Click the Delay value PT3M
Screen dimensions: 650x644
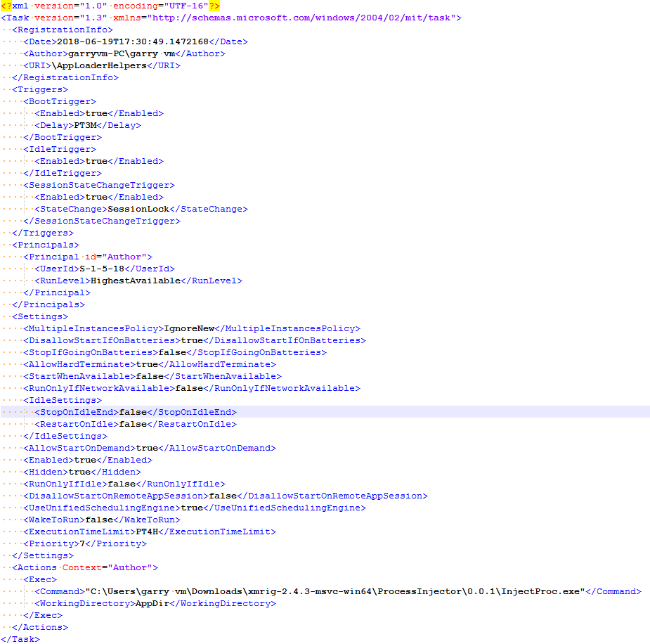click(85, 125)
